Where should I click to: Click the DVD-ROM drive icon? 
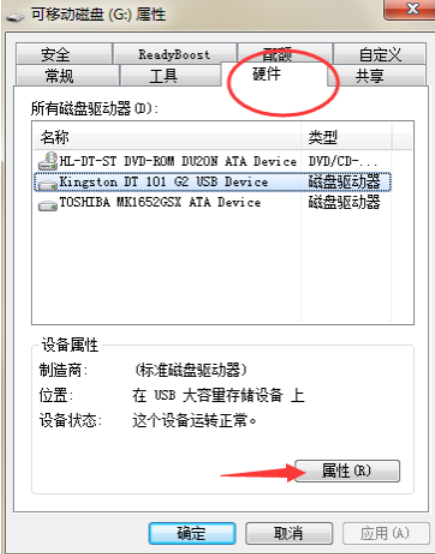[48, 161]
